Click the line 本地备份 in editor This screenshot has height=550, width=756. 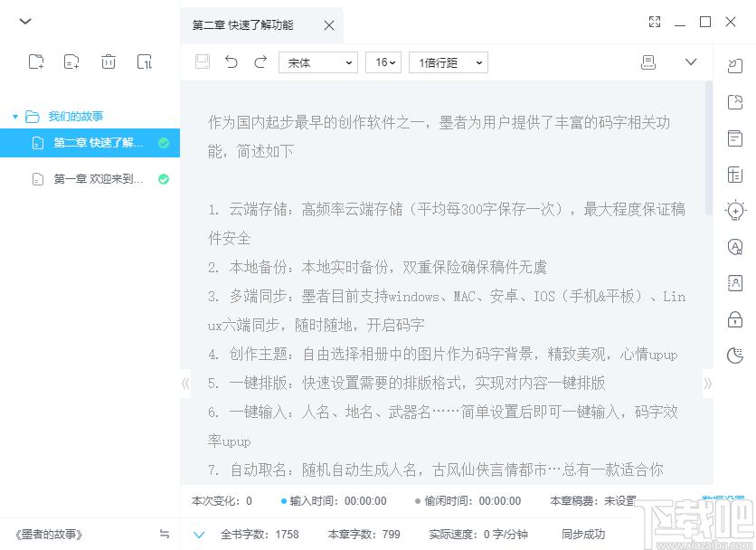[377, 267]
